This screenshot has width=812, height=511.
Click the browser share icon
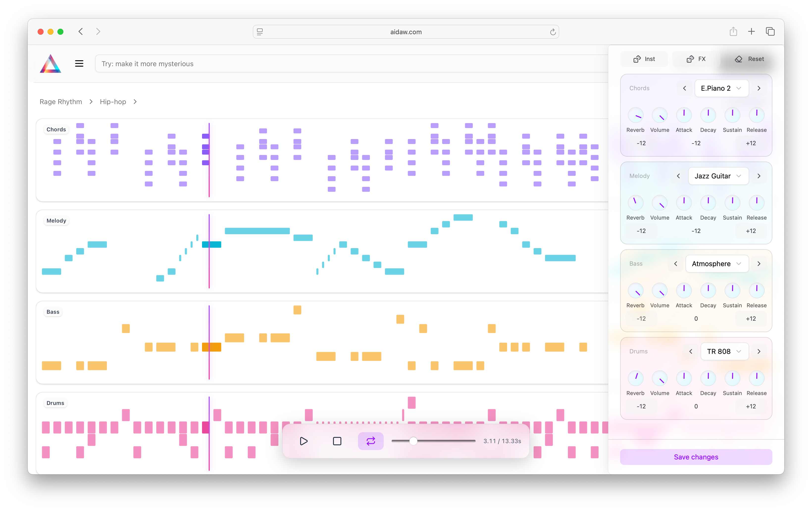coord(733,32)
